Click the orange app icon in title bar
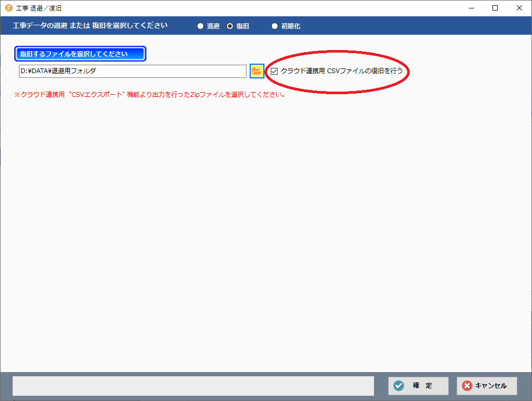This screenshot has height=401, width=532. pyautogui.click(x=8, y=8)
